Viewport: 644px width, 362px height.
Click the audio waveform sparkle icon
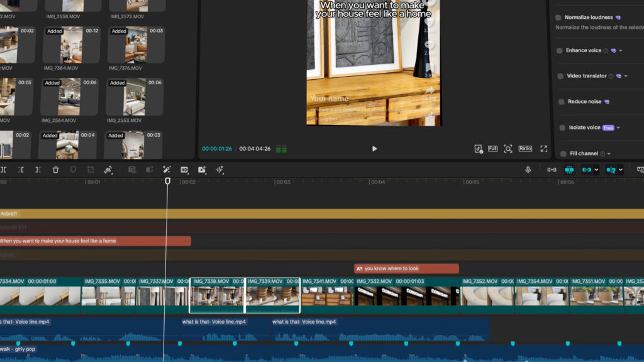pos(219,170)
